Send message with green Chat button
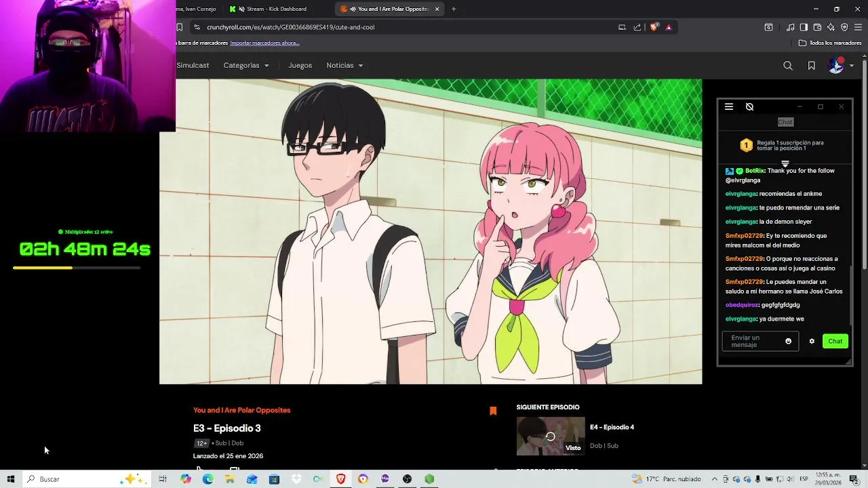 [x=835, y=341]
